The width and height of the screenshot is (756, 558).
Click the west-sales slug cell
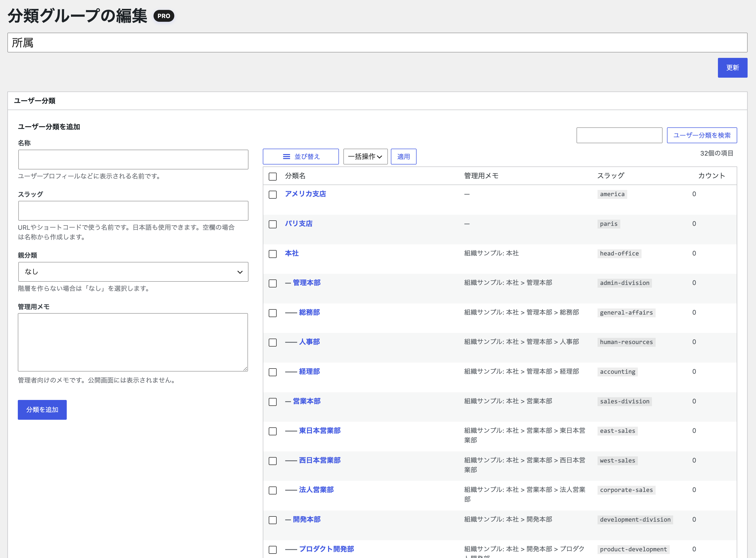pos(618,461)
